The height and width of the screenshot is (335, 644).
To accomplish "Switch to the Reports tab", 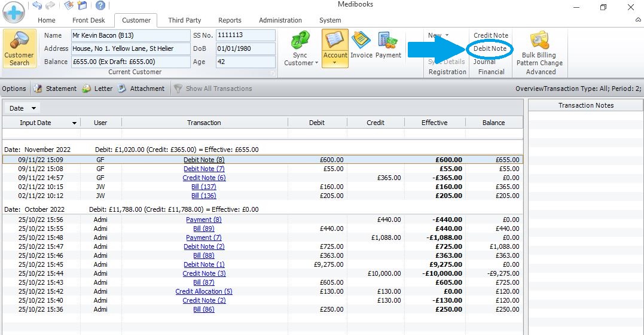I will point(230,20).
